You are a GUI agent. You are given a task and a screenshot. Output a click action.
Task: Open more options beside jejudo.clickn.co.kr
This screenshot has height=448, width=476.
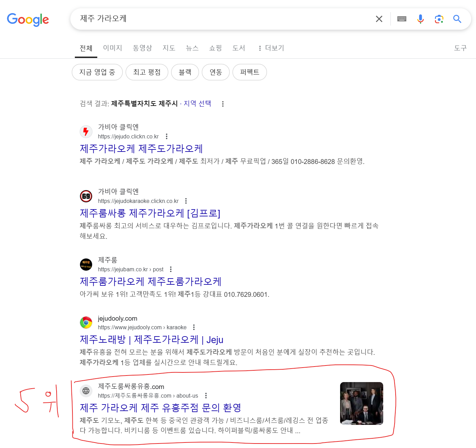(x=167, y=136)
